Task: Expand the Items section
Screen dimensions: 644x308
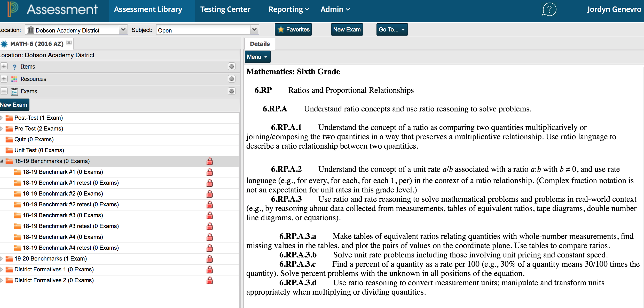Action: pos(4,67)
